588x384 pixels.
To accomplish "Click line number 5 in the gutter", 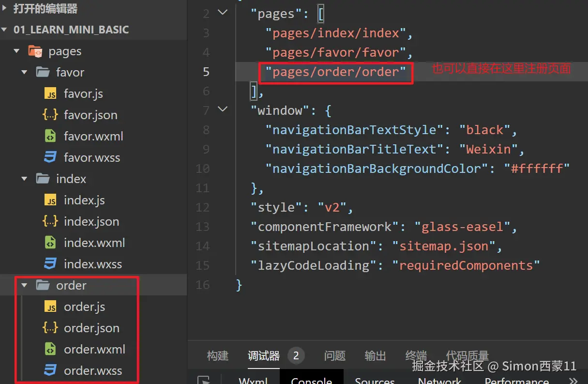I will coord(206,72).
